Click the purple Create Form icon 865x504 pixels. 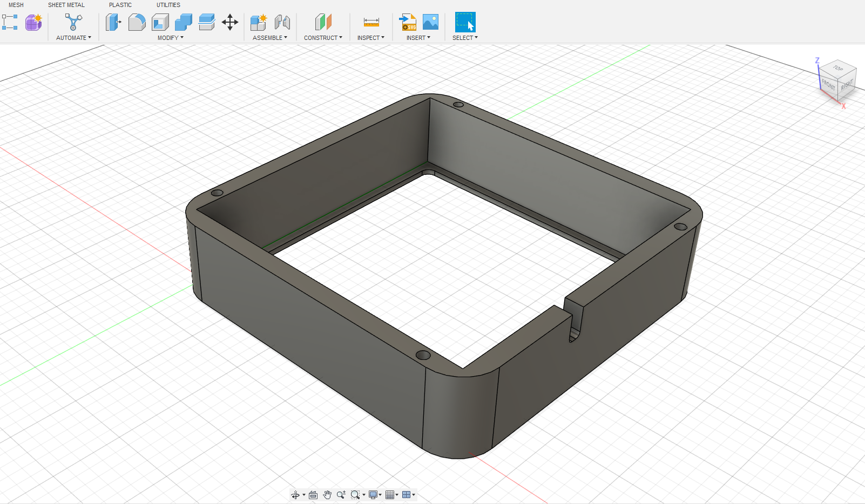point(33,22)
